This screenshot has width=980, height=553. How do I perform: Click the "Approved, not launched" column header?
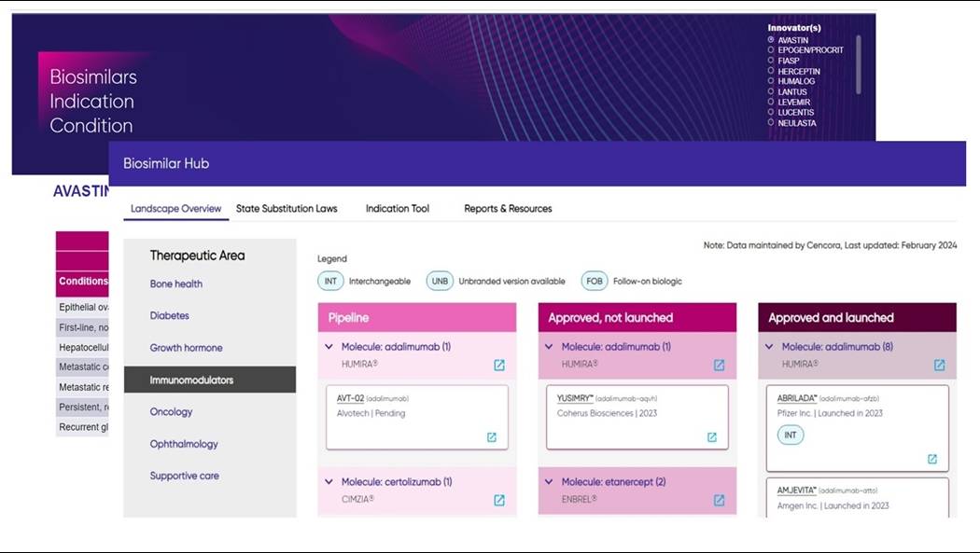(x=637, y=318)
